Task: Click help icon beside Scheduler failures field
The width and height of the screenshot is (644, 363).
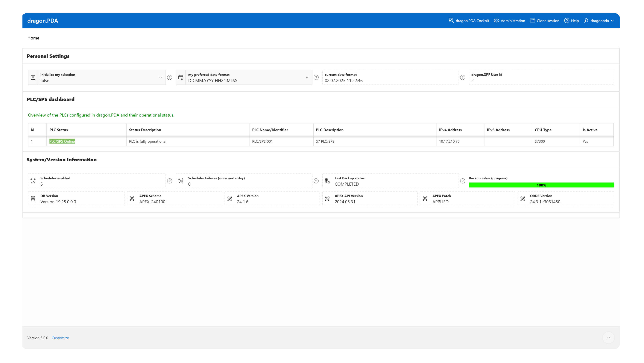Action: point(316,181)
